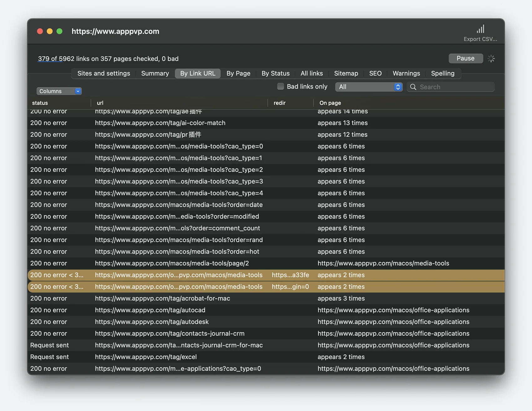Select the tag/acrobat-for-mac url row
532x411 pixels.
point(162,298)
